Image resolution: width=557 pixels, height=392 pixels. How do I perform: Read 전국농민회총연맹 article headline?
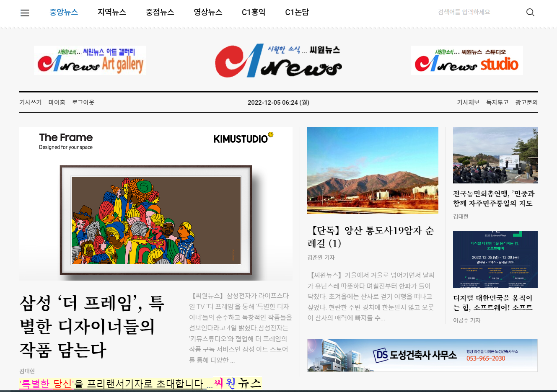tap(494, 199)
